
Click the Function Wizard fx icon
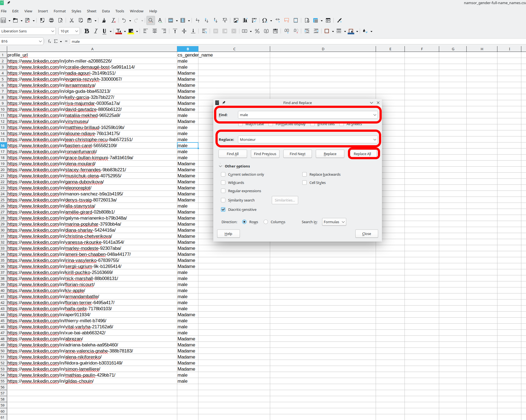49,41
